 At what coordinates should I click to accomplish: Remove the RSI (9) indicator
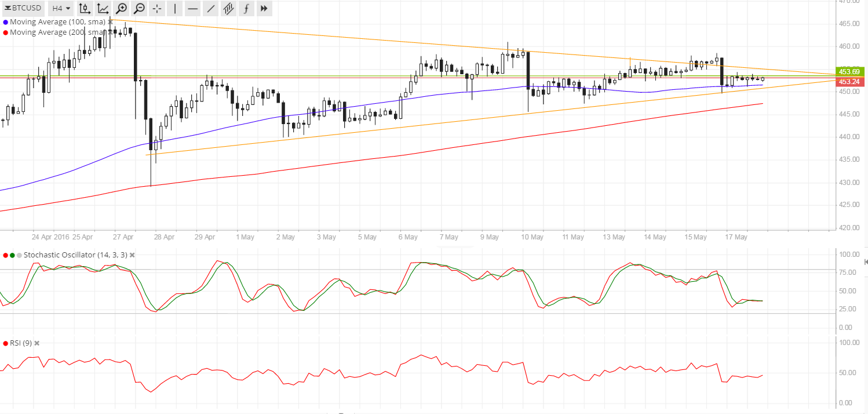tap(37, 343)
